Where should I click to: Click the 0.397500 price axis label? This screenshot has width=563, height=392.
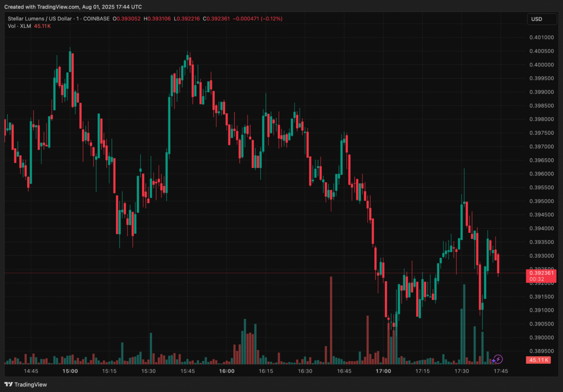(542, 133)
